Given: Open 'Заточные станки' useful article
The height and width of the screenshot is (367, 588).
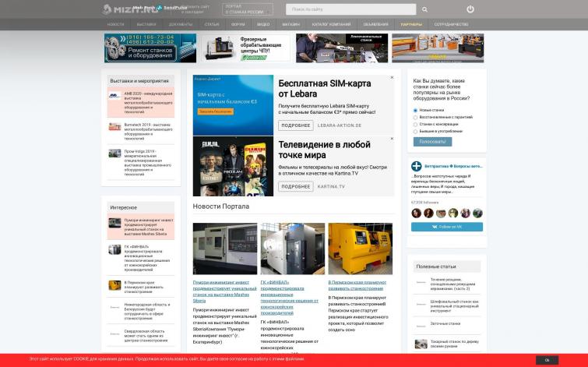Looking at the screenshot, I should click(447, 323).
